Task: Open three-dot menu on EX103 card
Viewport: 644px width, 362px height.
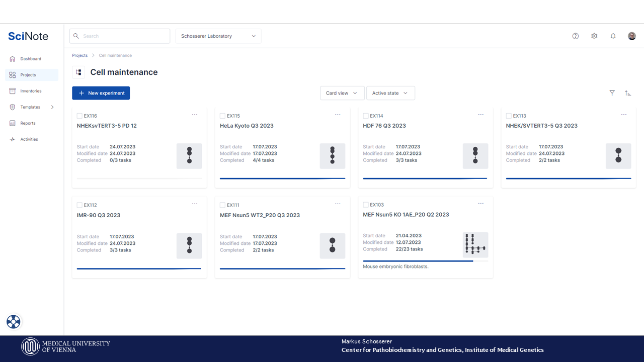Action: [480, 204]
